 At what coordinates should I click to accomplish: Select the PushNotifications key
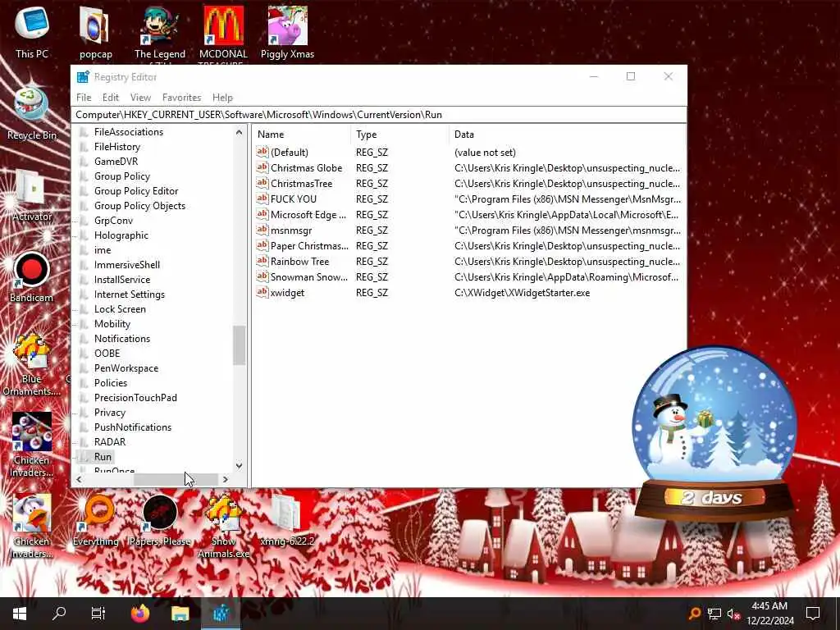point(133,427)
